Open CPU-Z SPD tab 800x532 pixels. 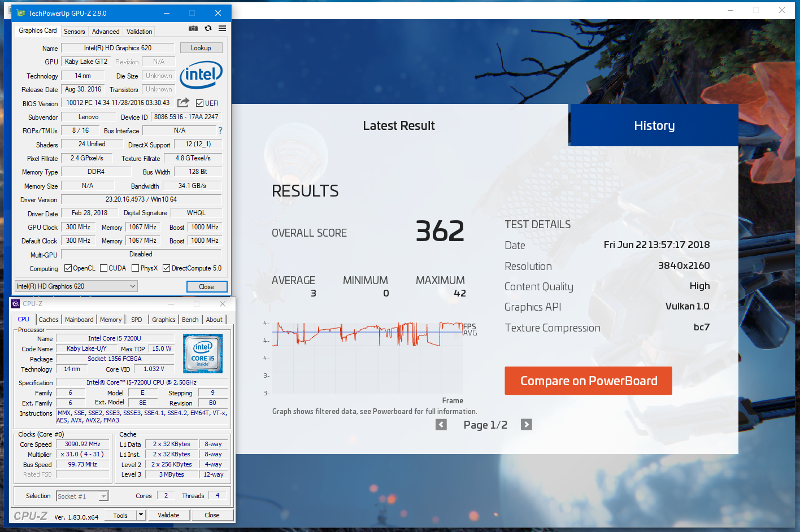137,320
